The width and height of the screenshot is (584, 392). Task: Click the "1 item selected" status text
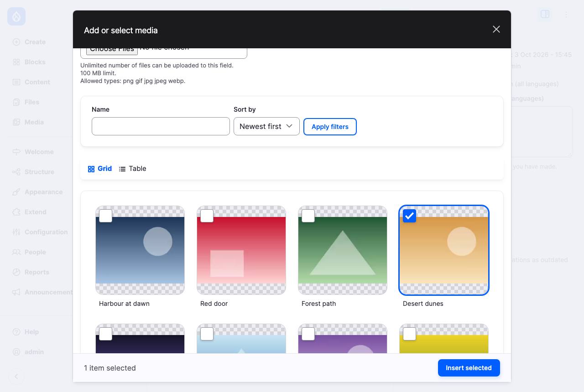pos(110,368)
